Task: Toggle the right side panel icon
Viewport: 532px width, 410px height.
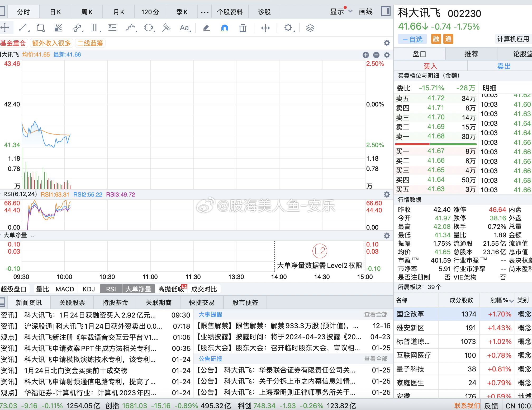Action: (x=386, y=11)
